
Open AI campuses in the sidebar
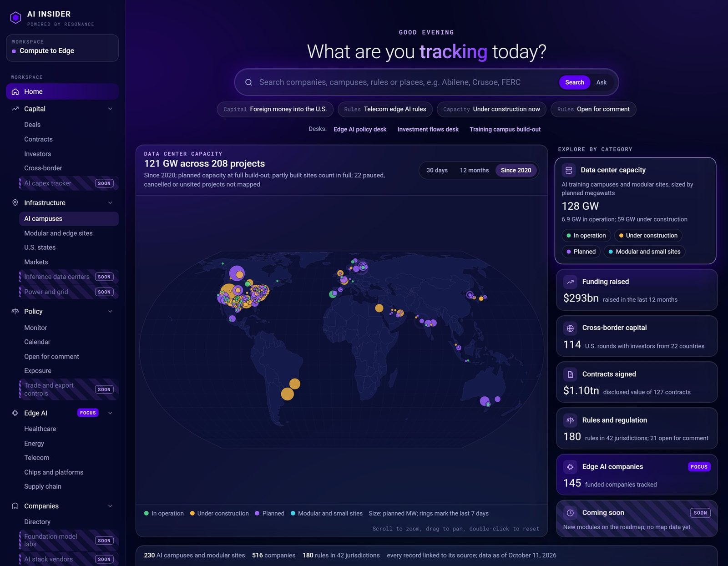[69, 219]
